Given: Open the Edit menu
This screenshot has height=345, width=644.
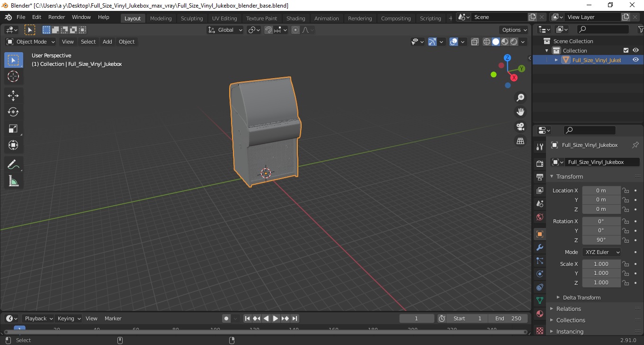Looking at the screenshot, I should [x=36, y=17].
